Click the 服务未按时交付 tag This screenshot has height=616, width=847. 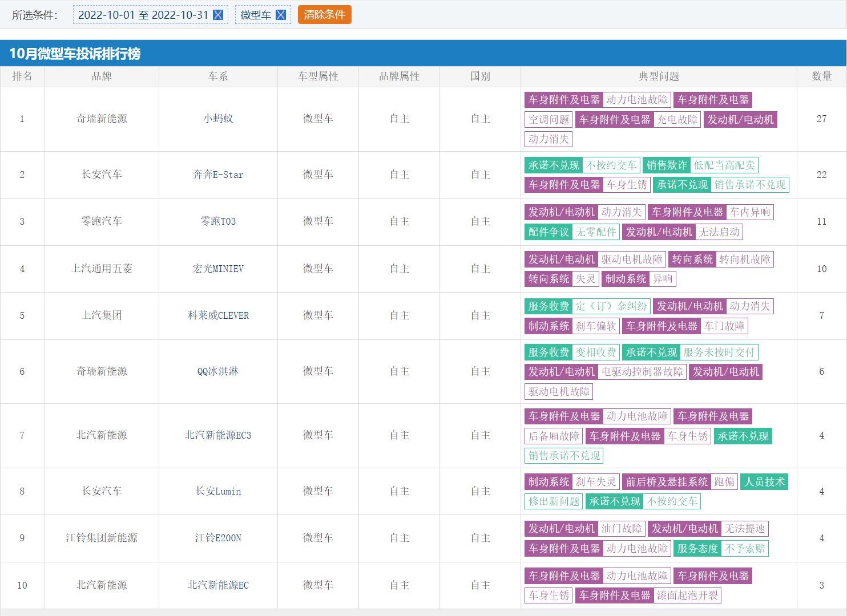point(719,352)
